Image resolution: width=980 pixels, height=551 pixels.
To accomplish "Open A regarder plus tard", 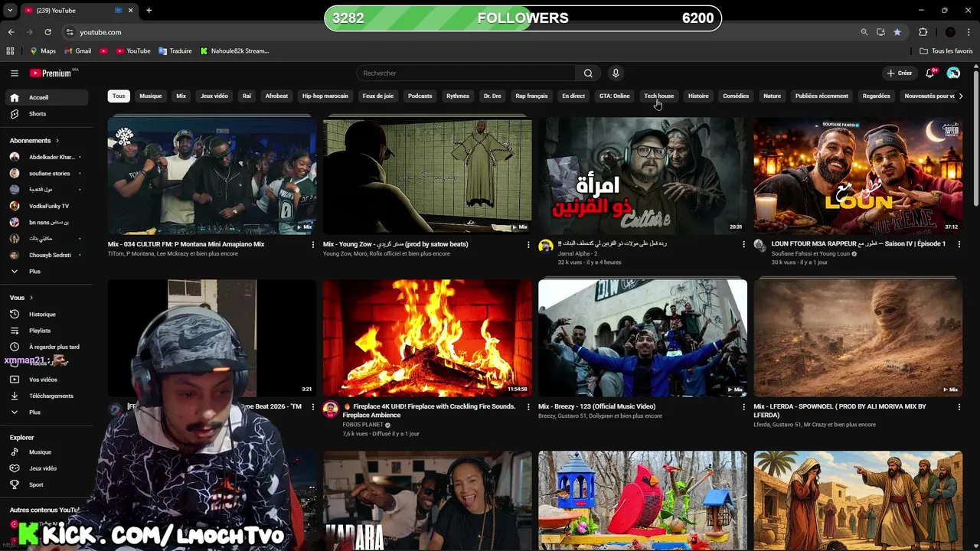I will click(x=47, y=347).
